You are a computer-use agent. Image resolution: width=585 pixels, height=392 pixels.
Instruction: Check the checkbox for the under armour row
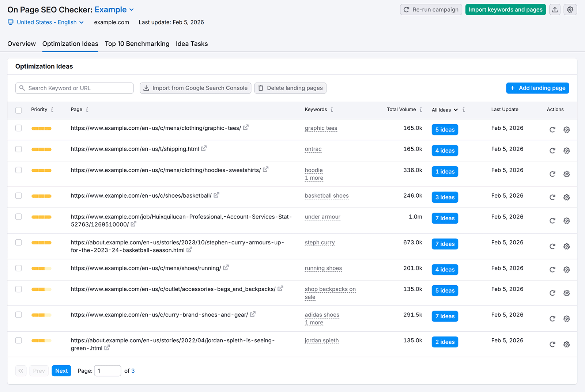(x=19, y=216)
